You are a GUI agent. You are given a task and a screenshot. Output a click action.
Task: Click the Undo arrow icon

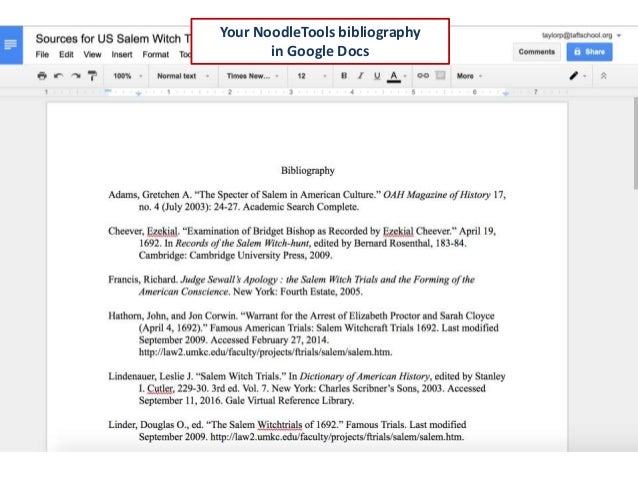tap(58, 75)
